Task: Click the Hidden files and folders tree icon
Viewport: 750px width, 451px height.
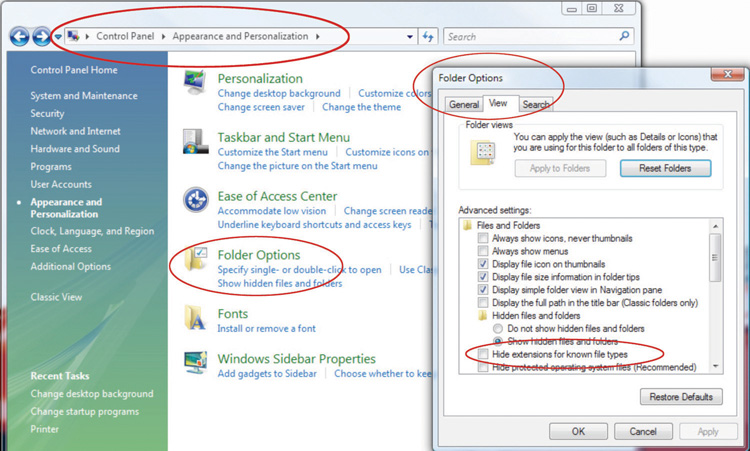Action: point(483,316)
